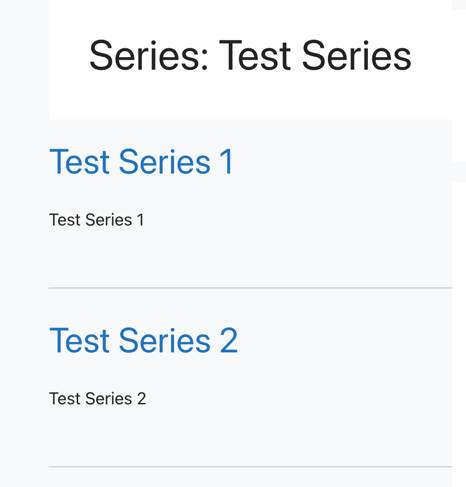Select the Test Series 1 description text
Screen dimensions: 466x487
[97, 220]
